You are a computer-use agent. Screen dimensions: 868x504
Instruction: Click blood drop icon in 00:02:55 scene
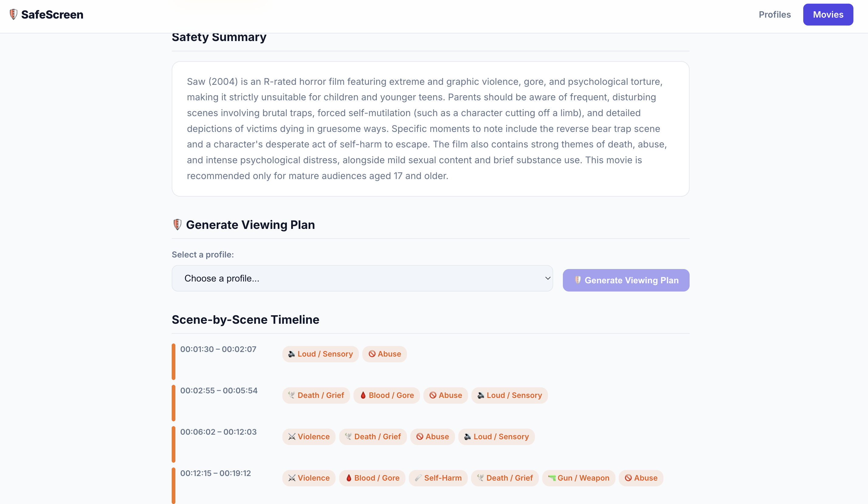click(x=363, y=395)
